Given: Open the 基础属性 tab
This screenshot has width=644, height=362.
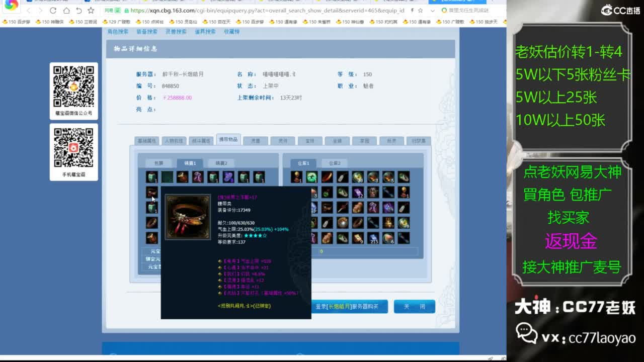Looking at the screenshot, I should click(x=147, y=141).
